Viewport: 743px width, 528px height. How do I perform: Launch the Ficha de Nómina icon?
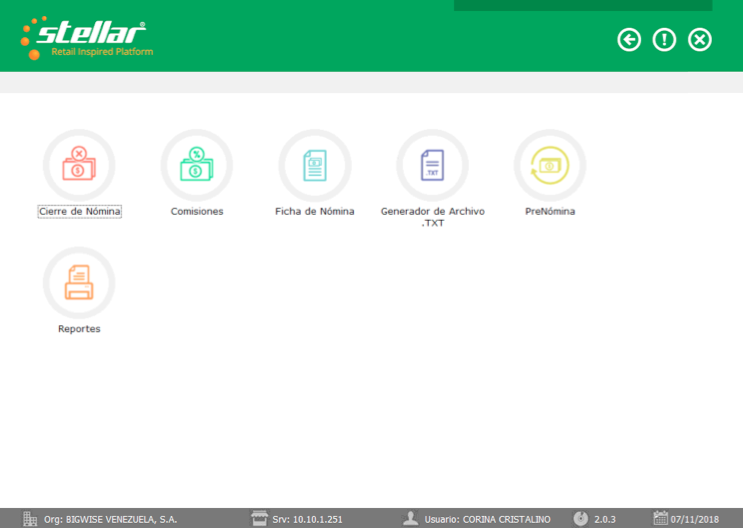tap(315, 165)
